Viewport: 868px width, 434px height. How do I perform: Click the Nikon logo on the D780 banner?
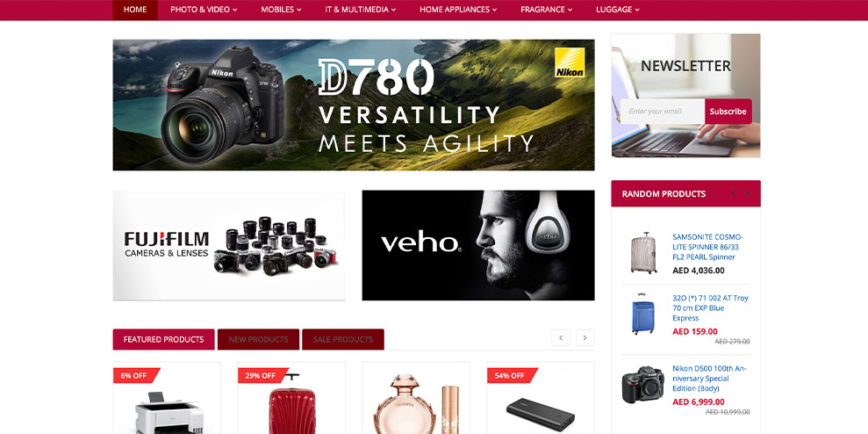[570, 62]
